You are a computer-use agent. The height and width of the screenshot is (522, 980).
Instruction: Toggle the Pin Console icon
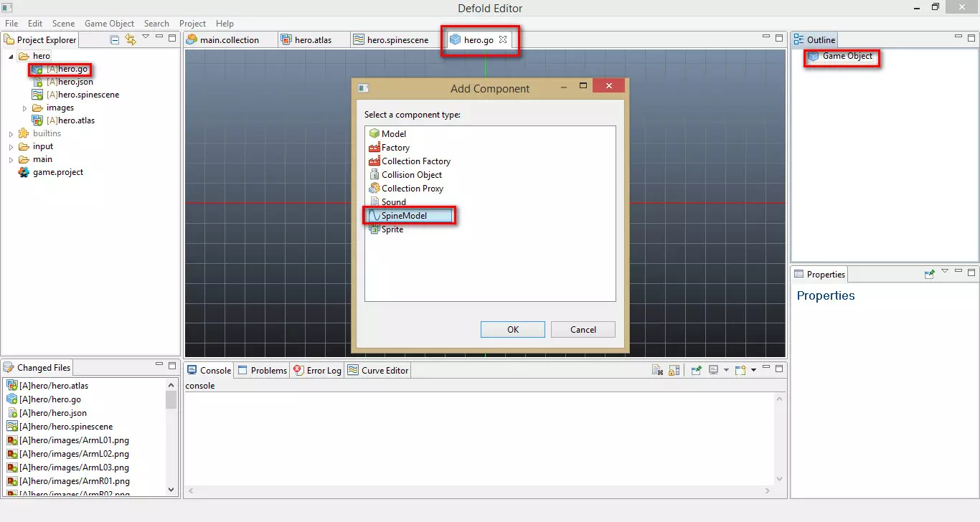pyautogui.click(x=696, y=371)
